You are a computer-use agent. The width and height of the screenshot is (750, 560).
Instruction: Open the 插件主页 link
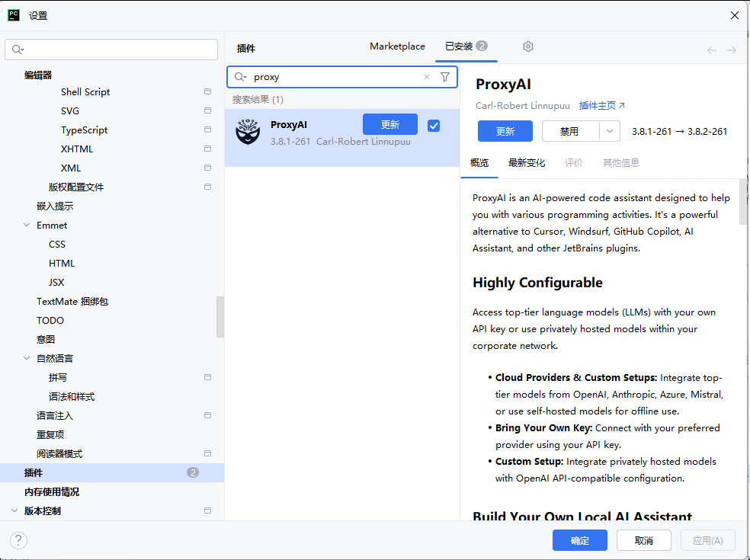(601, 106)
